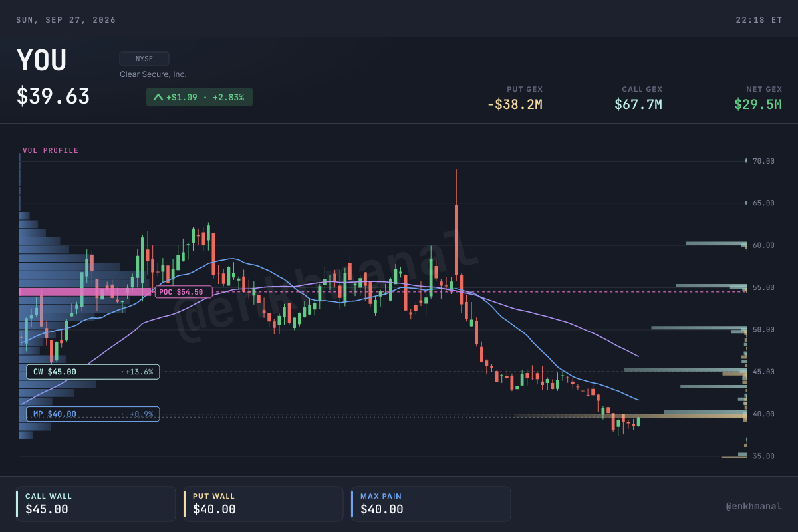Click the MAX PAIN $40.00 card

point(431,503)
